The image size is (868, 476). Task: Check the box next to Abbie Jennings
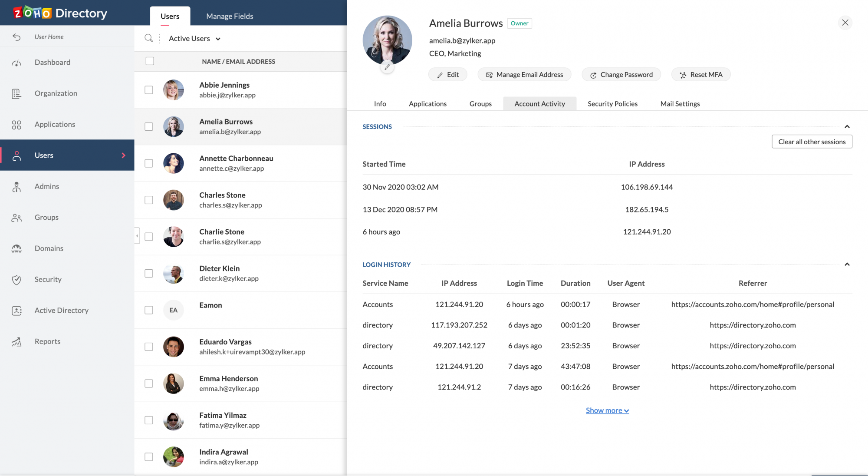pyautogui.click(x=149, y=90)
